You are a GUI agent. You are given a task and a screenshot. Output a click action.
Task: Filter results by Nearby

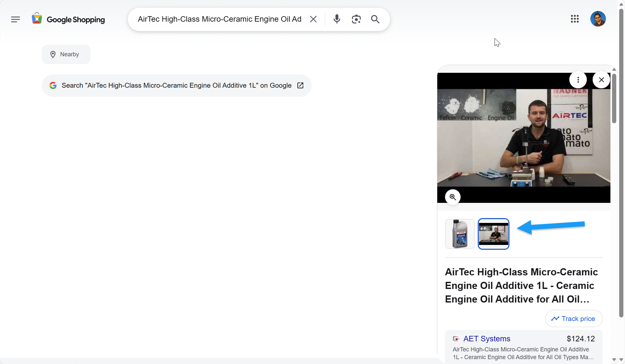pyautogui.click(x=66, y=54)
